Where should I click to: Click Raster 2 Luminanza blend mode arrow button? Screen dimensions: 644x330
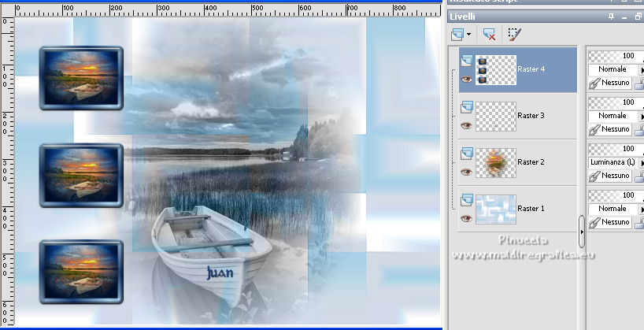(x=641, y=163)
